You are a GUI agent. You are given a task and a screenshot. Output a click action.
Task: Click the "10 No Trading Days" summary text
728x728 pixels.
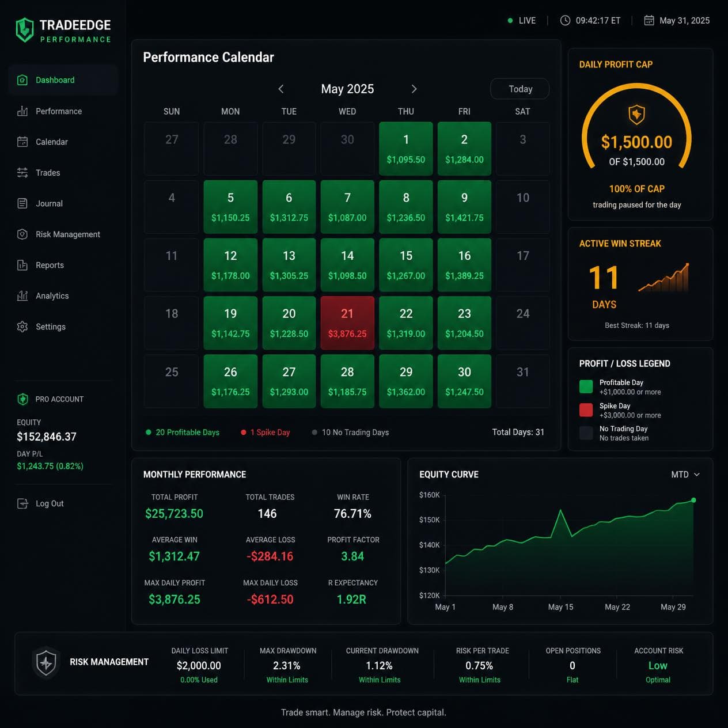[355, 433]
